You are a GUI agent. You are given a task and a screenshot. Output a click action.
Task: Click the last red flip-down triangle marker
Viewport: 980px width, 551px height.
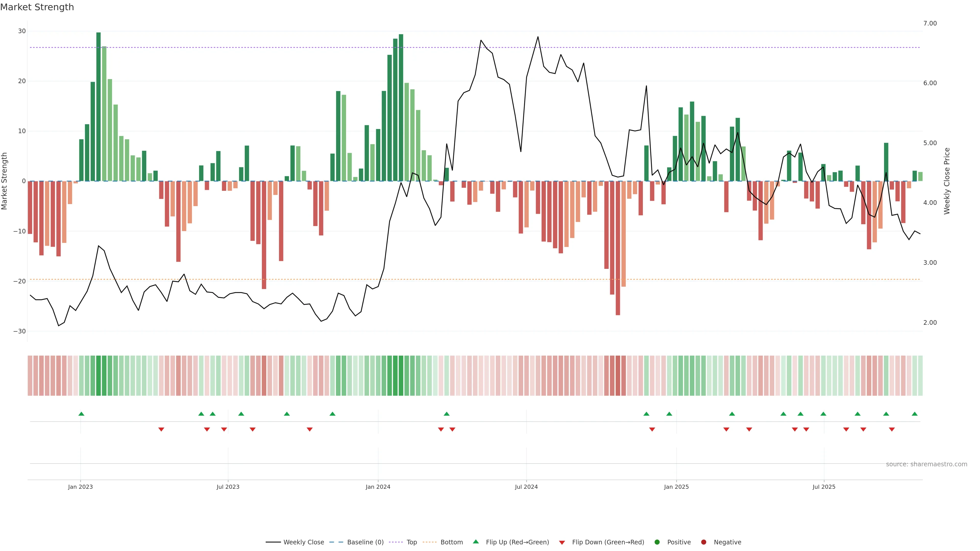(892, 429)
